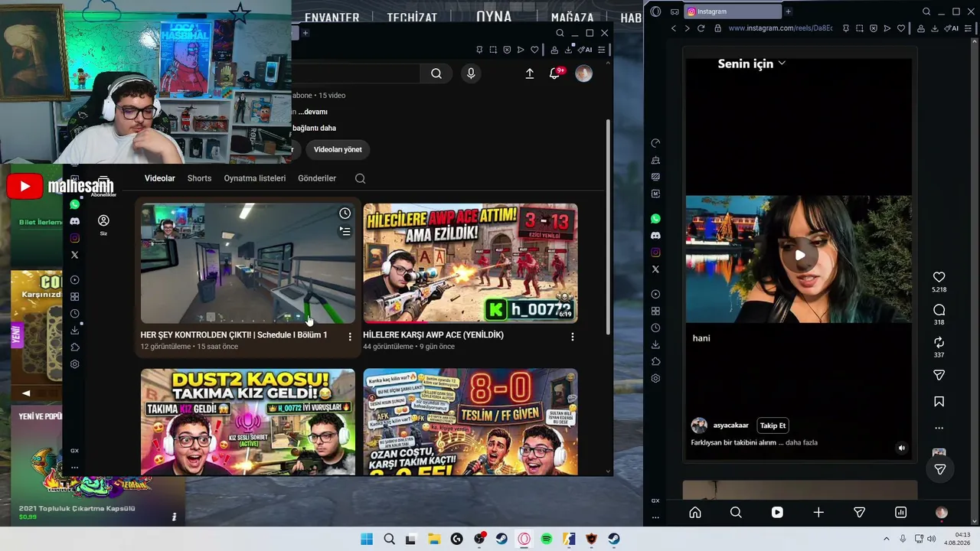Open the Windows Start menu
980x551 pixels.
point(367,539)
